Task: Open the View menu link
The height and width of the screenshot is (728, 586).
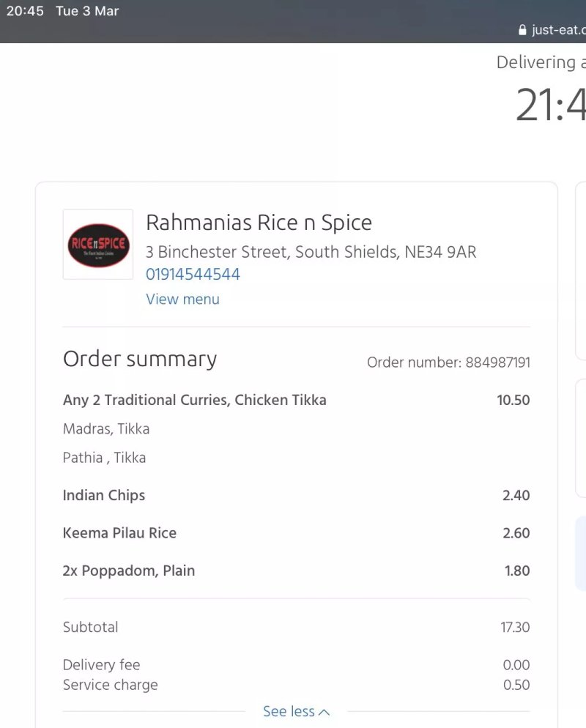Action: 182,299
